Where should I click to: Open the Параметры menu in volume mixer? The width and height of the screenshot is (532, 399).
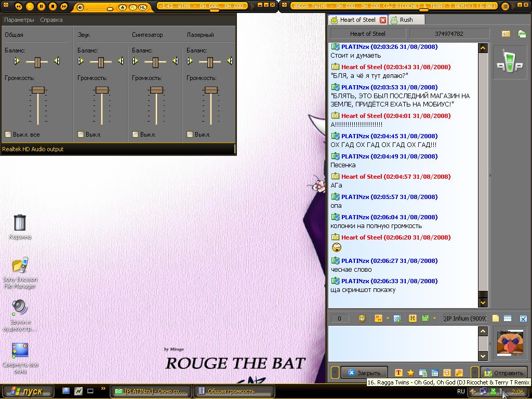click(19, 20)
